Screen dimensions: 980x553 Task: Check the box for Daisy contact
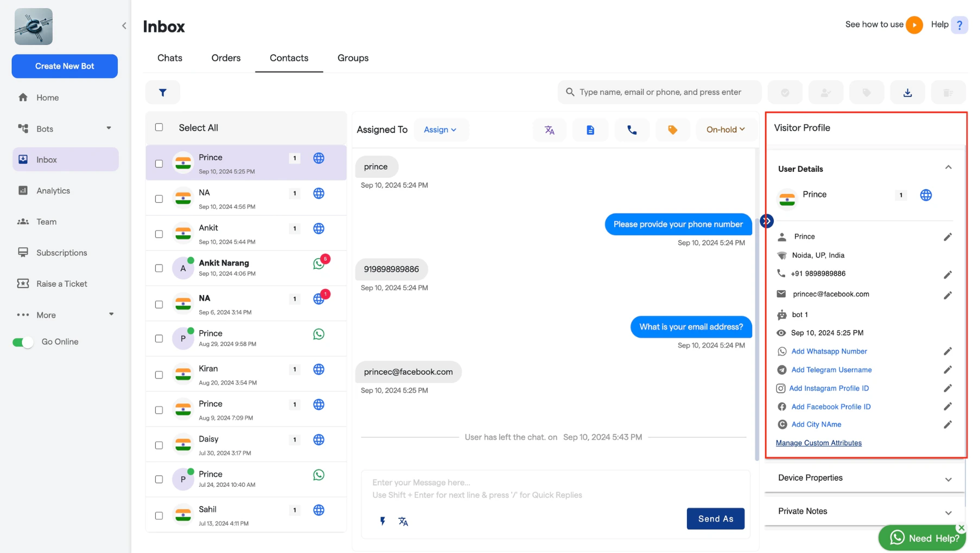click(159, 446)
